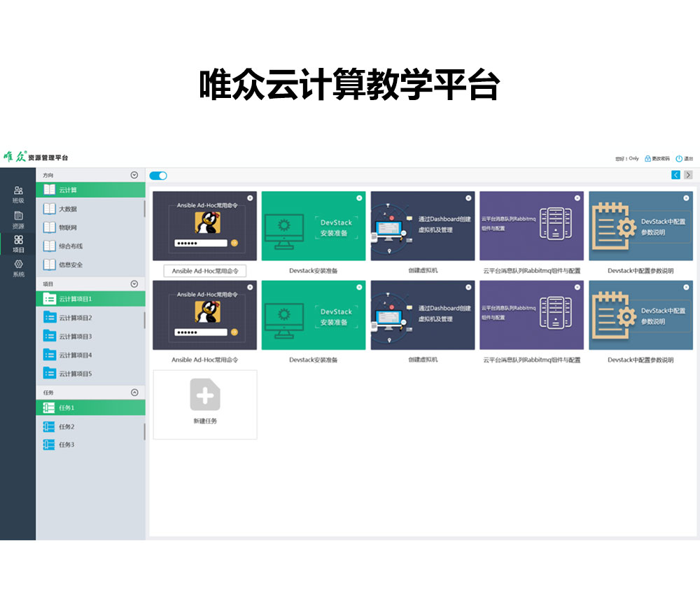Click the scrollbar of the 项目 list

click(x=144, y=320)
